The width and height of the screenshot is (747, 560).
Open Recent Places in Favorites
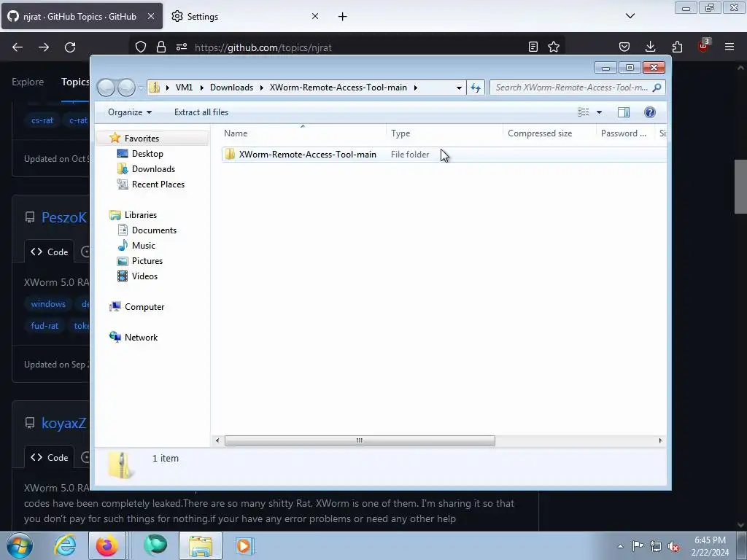[x=158, y=184]
